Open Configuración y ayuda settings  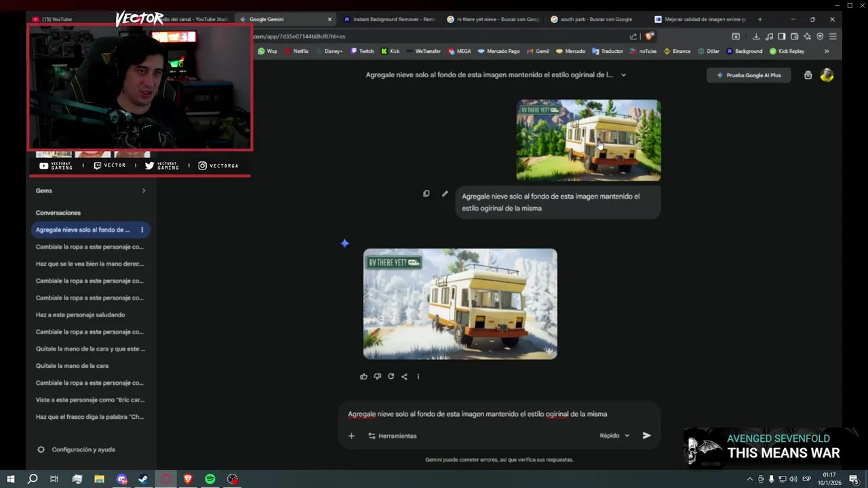[x=77, y=449]
